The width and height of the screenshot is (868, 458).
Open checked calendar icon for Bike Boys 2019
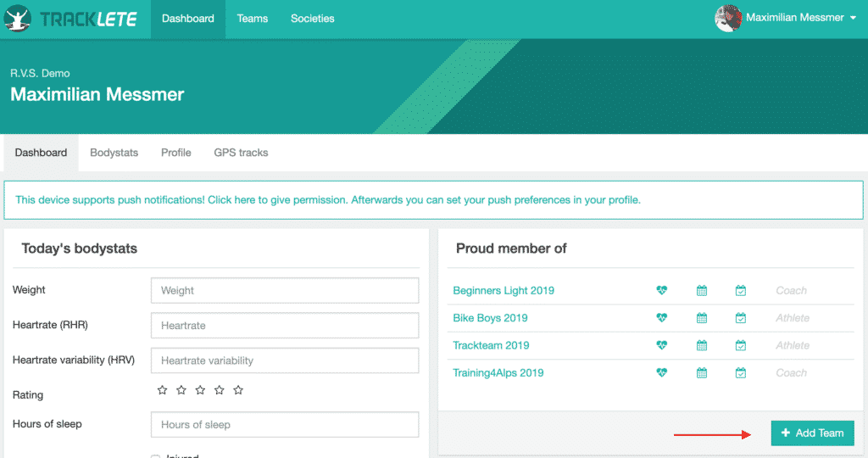741,318
